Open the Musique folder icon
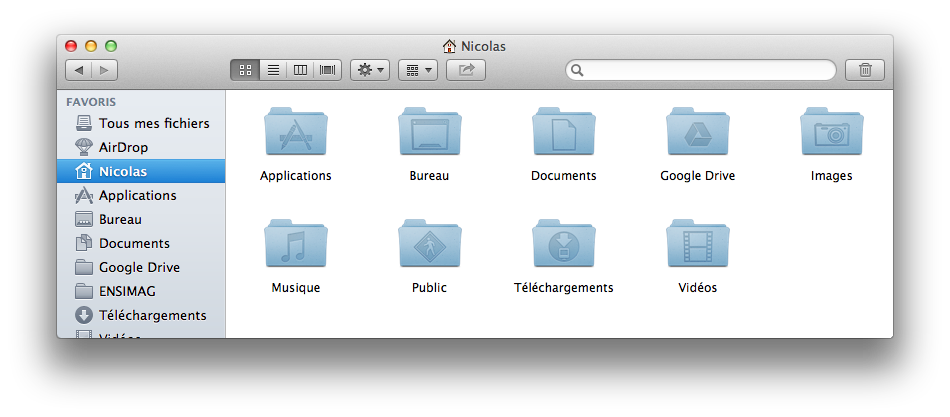This screenshot has width=950, height=417. (x=295, y=245)
